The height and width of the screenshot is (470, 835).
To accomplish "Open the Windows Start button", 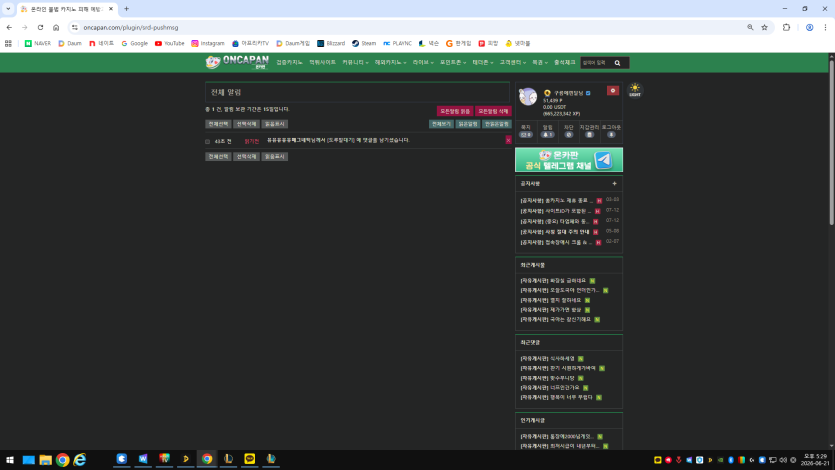I will pyautogui.click(x=10, y=459).
